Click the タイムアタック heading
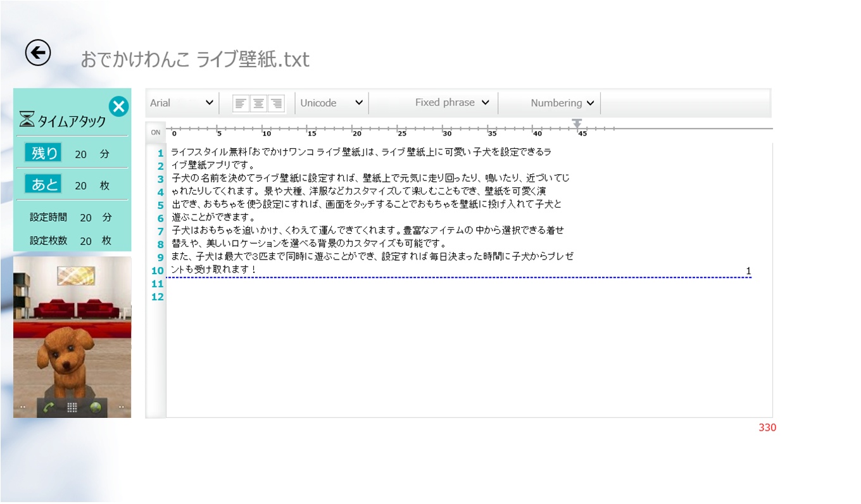 pos(72,122)
